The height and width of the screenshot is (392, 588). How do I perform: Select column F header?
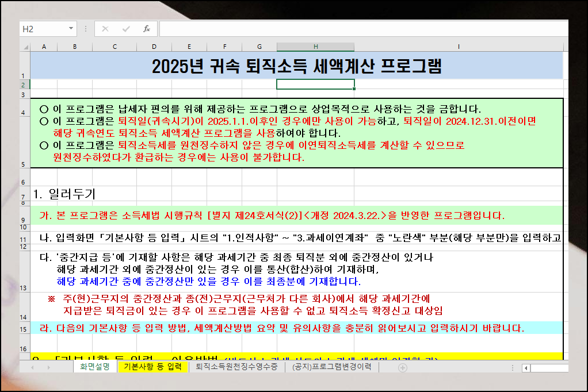(x=224, y=47)
